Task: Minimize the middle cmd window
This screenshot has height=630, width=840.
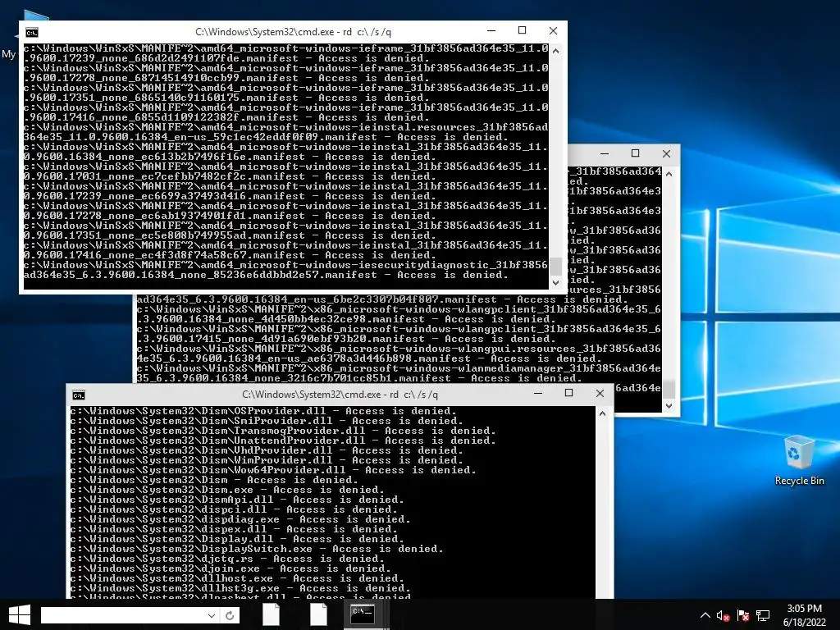Action: (x=605, y=153)
